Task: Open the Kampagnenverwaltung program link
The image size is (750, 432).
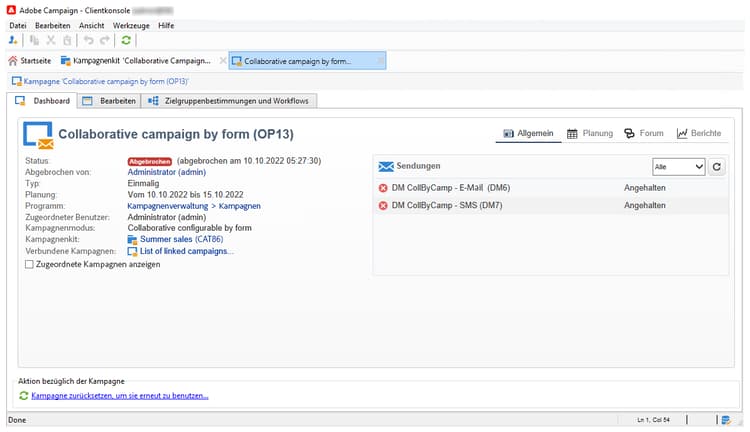Action: click(x=167, y=206)
